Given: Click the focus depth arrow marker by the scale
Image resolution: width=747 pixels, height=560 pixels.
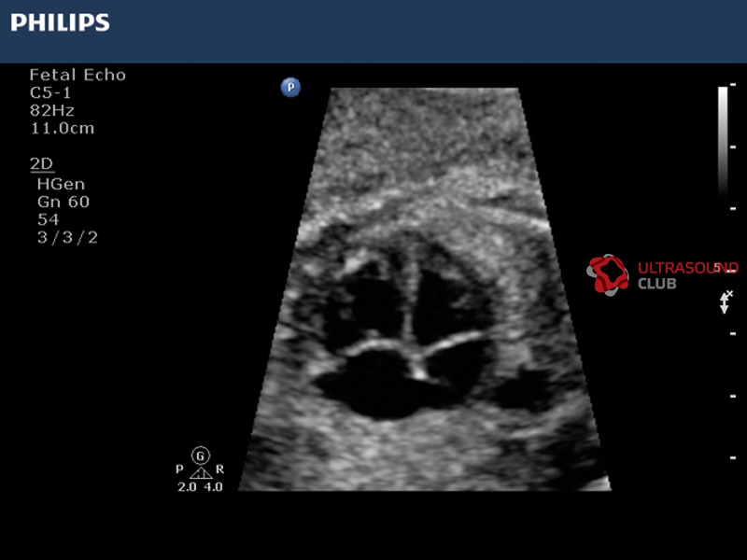Looking at the screenshot, I should click(x=726, y=302).
